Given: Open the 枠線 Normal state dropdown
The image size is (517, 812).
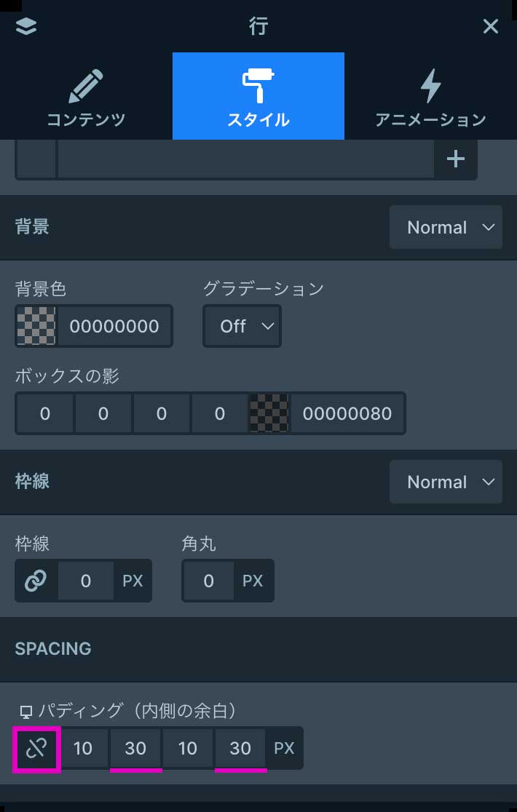Looking at the screenshot, I should 446,482.
